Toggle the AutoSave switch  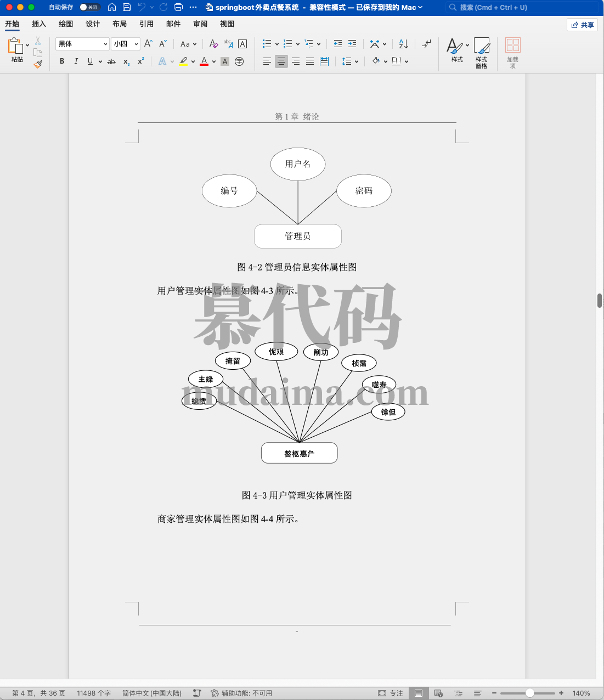89,7
